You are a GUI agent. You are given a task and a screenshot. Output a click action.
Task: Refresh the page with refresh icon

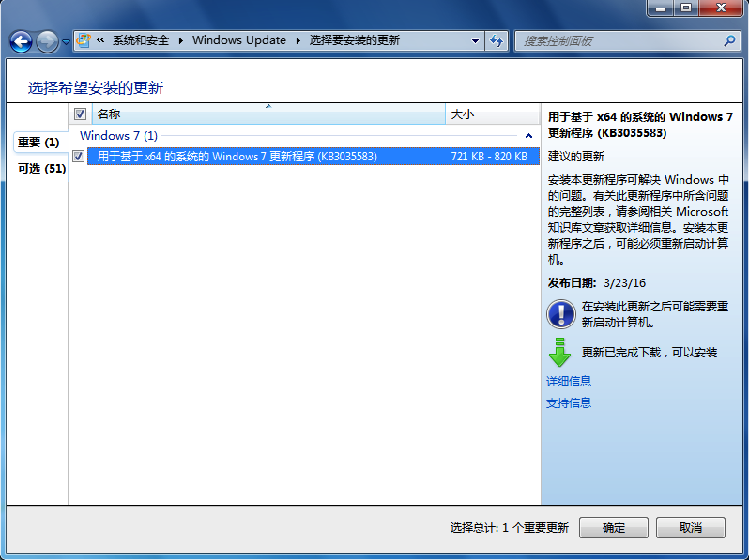click(497, 41)
